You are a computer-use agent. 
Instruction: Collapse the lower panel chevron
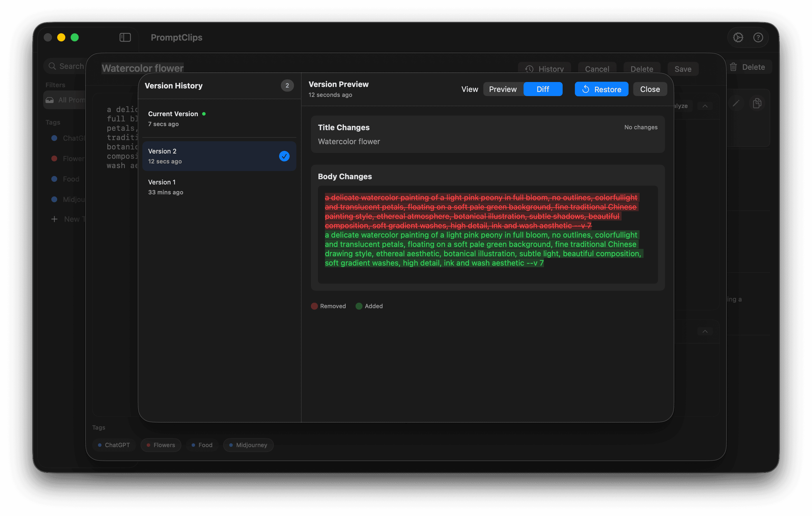click(x=705, y=331)
